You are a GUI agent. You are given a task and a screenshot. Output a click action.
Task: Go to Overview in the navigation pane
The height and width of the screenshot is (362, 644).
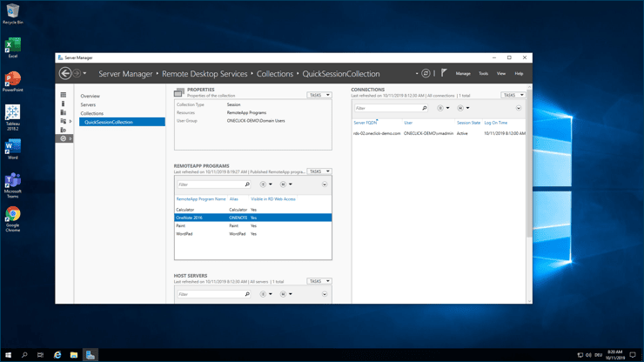(x=91, y=96)
